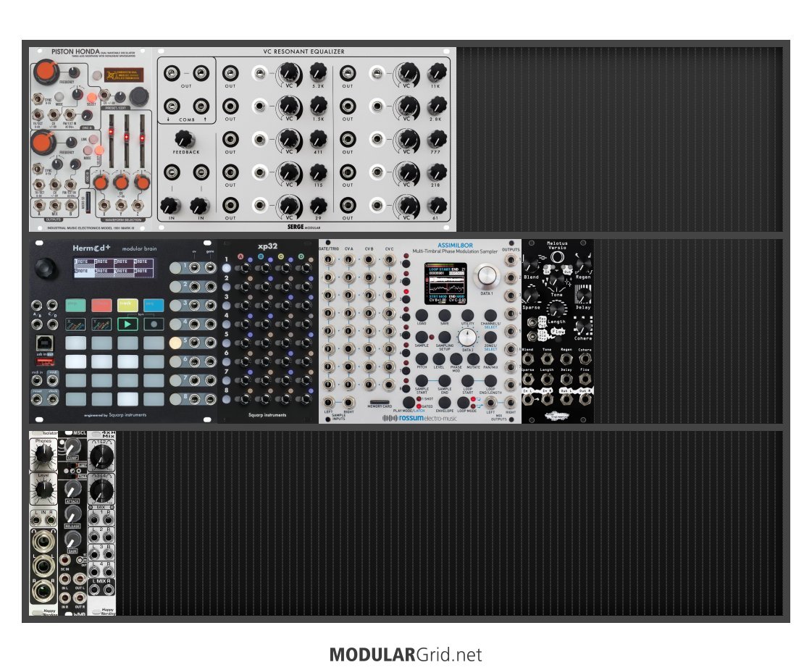812x670 pixels.
Task: Click the Assimil8or memory card slot
Action: coord(380,402)
